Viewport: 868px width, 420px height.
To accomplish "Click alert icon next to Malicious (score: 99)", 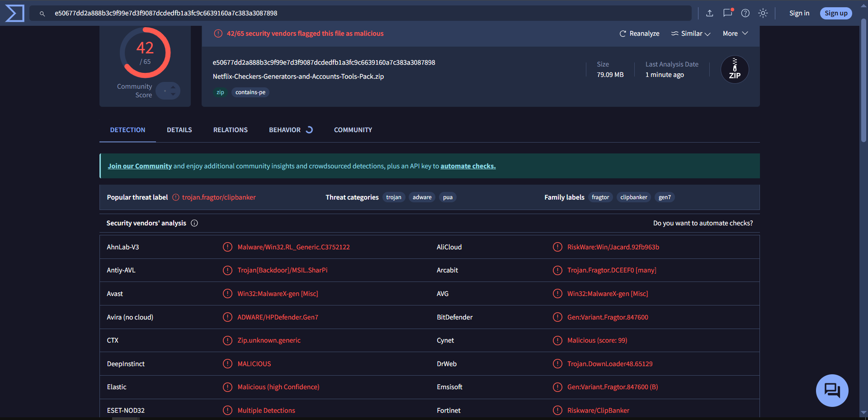I will 557,340.
